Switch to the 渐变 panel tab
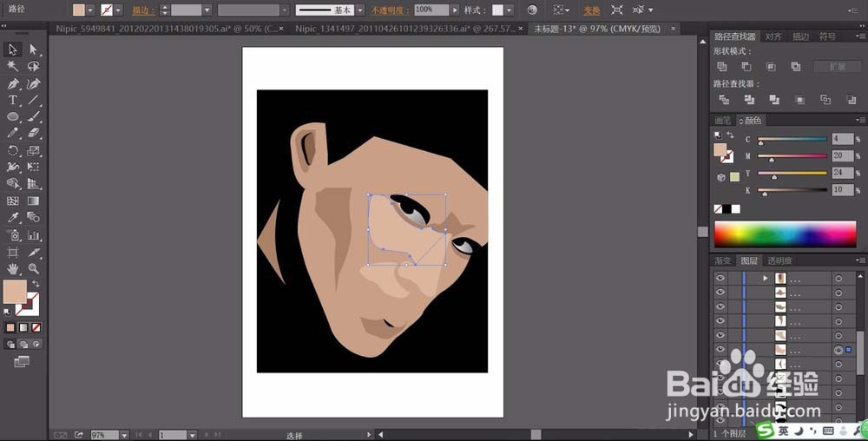The width and height of the screenshot is (868, 441). [x=722, y=260]
